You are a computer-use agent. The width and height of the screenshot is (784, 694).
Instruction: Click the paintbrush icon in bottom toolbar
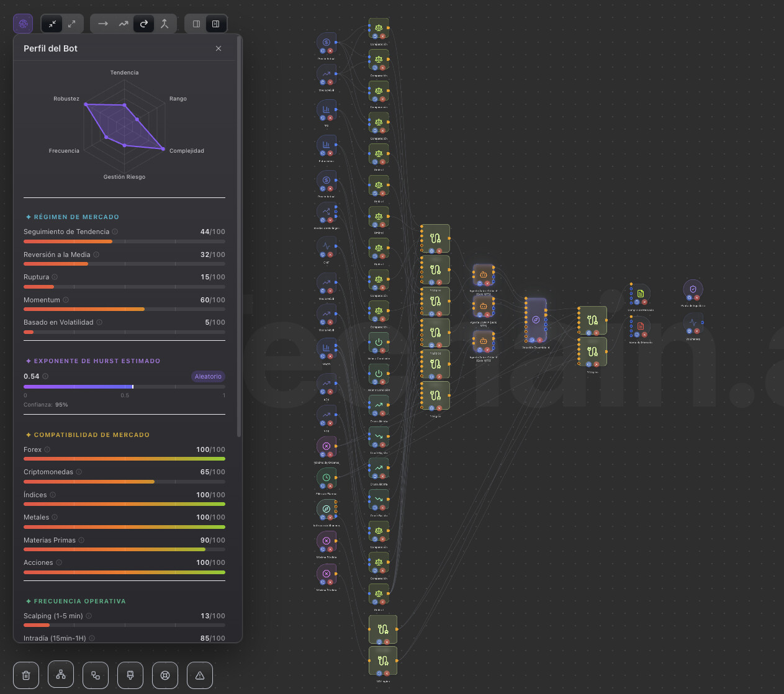tap(130, 675)
